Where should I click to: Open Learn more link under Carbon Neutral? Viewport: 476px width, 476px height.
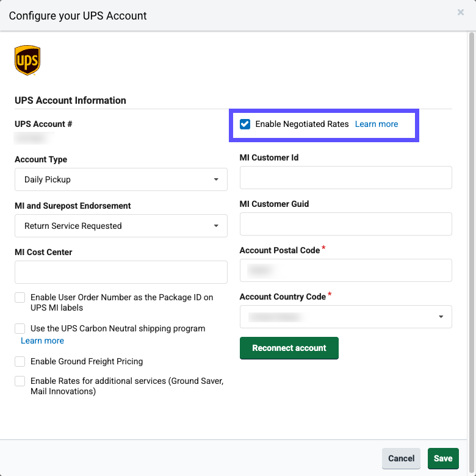pos(42,341)
